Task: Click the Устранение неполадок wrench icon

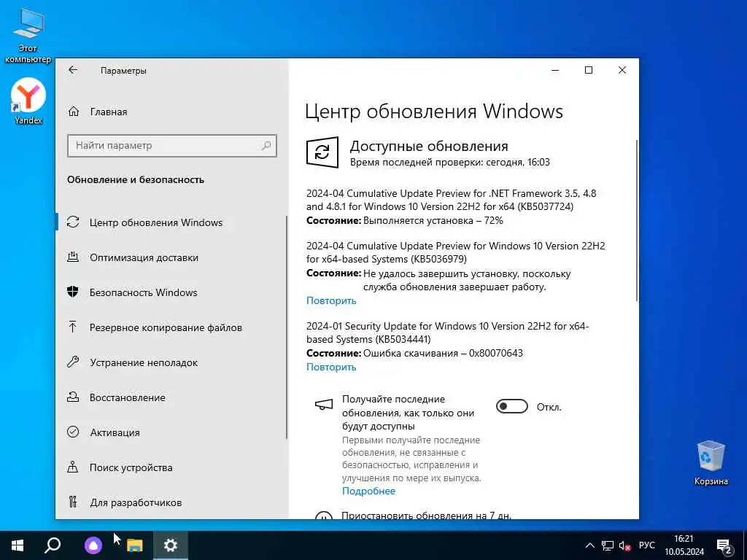Action: pos(73,362)
